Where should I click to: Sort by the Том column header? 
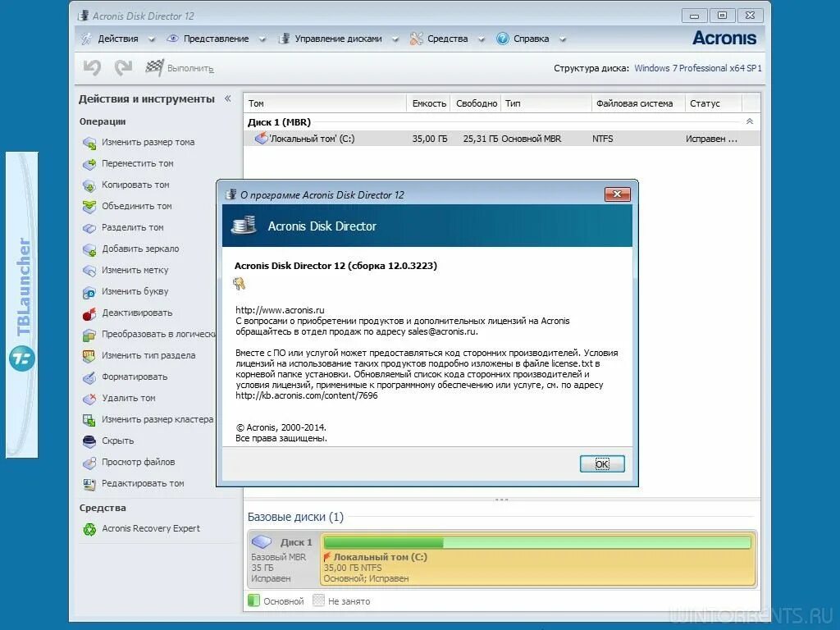point(325,103)
